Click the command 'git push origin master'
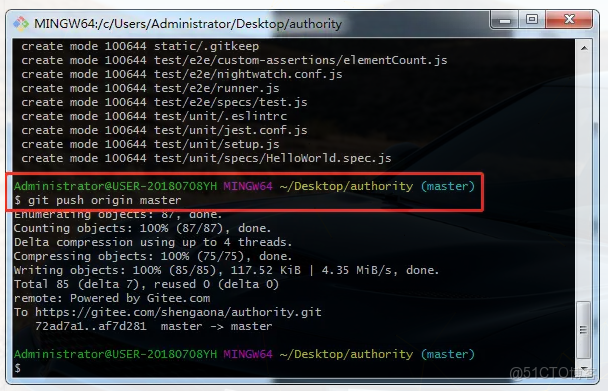 105,200
